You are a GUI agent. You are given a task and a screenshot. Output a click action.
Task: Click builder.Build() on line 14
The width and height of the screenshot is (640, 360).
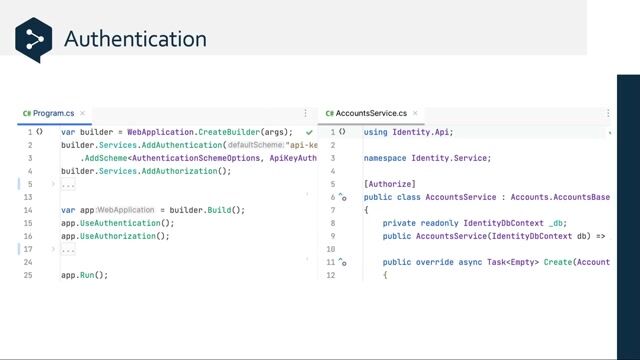pos(207,210)
